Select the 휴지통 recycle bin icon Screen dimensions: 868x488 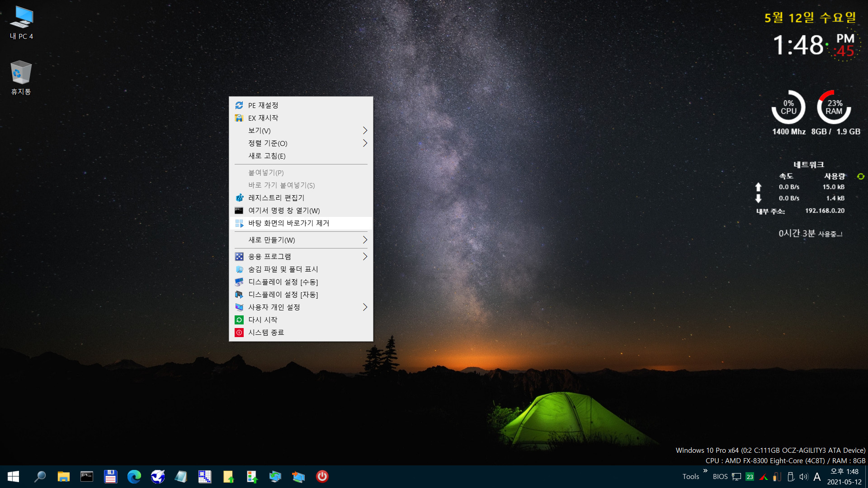(21, 78)
